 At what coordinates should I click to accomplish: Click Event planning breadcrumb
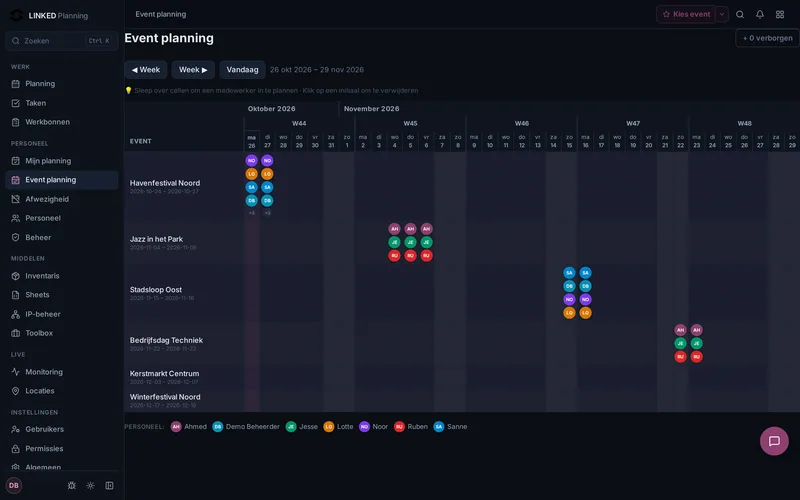click(x=161, y=14)
